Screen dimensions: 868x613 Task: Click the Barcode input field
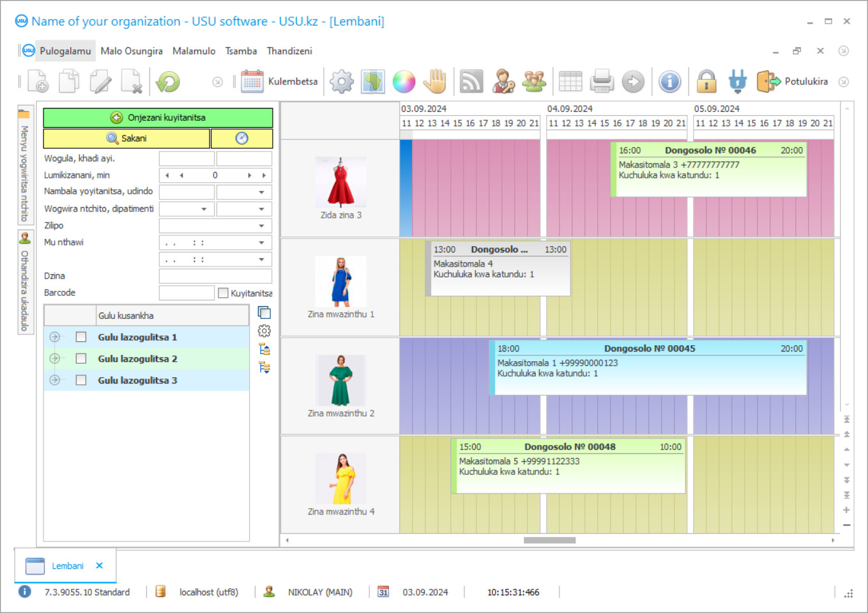click(x=187, y=293)
